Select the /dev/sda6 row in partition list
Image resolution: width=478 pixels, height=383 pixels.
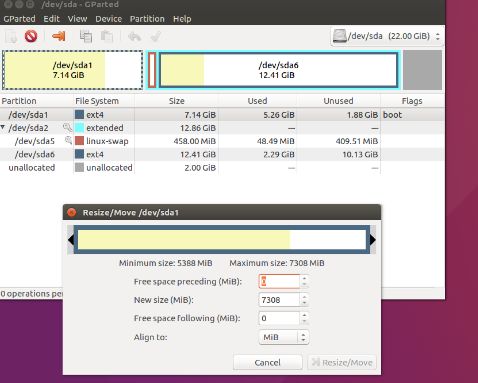(222, 154)
